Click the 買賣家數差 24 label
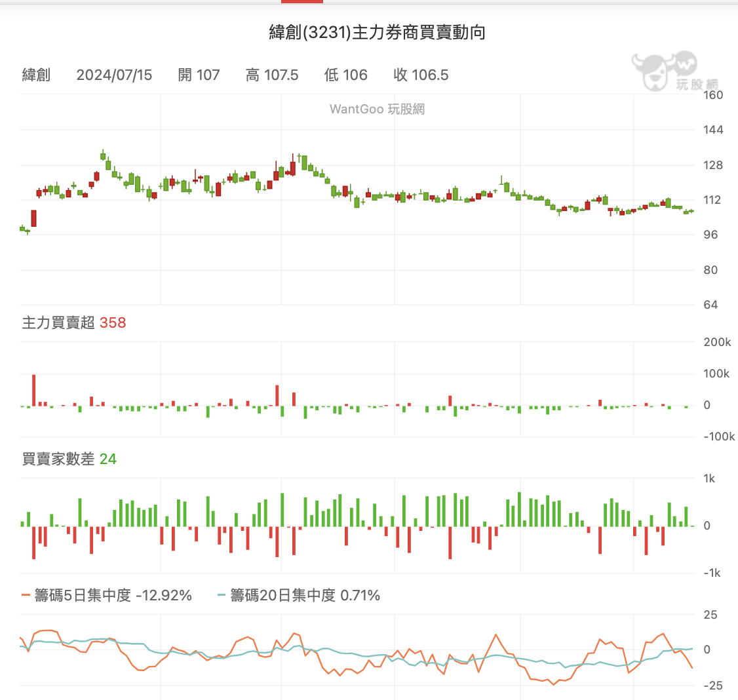Viewport: 738px width, 700px height. tap(69, 459)
